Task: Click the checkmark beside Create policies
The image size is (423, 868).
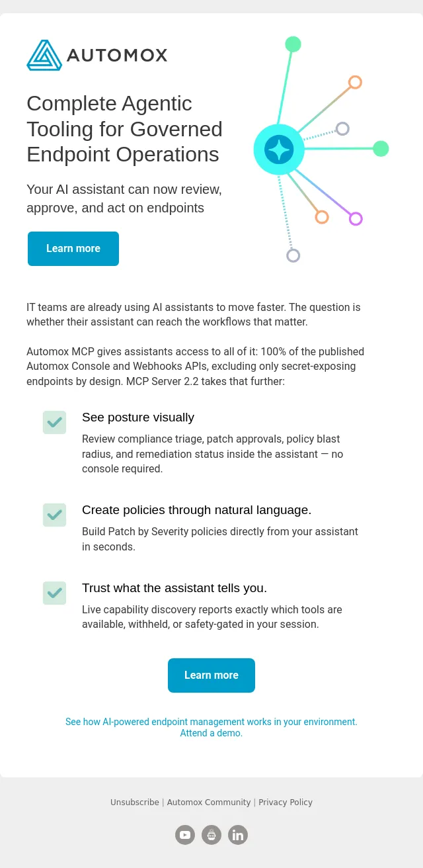Action: click(55, 515)
